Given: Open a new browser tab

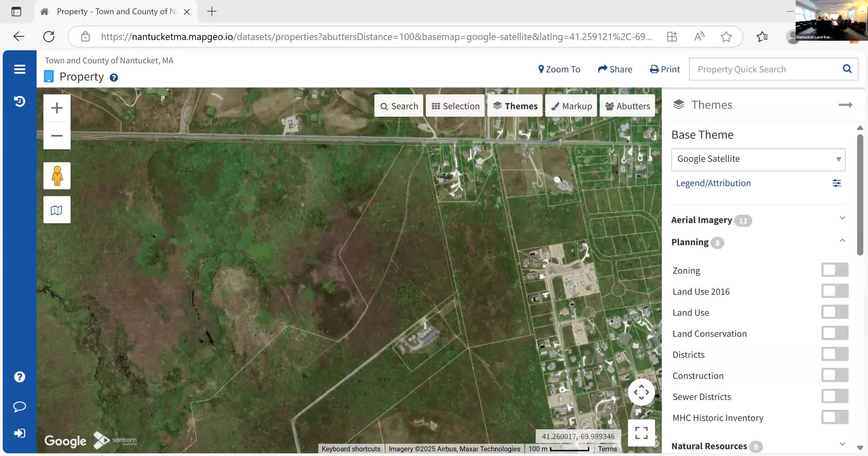Looking at the screenshot, I should pyautogui.click(x=212, y=11).
